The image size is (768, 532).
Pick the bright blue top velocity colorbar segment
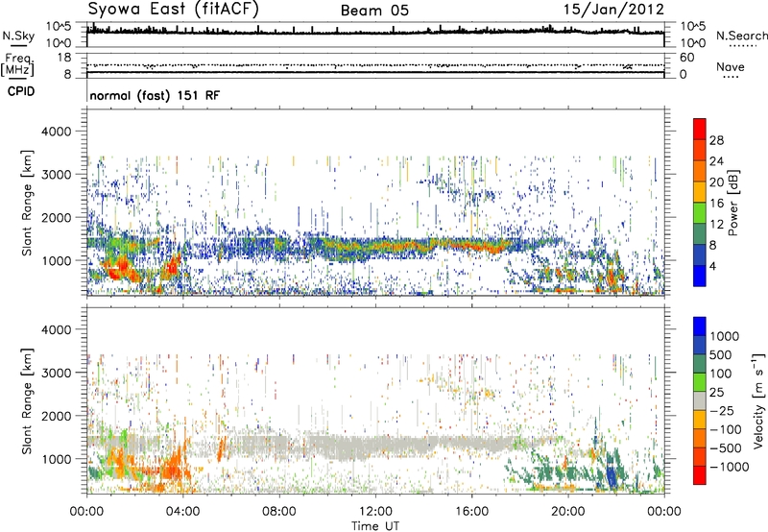(700, 326)
